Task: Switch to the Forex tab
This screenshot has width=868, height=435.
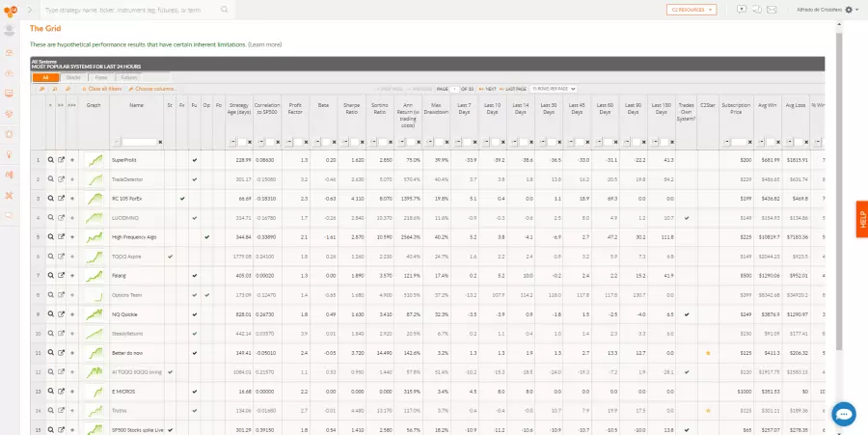Action: pyautogui.click(x=100, y=78)
